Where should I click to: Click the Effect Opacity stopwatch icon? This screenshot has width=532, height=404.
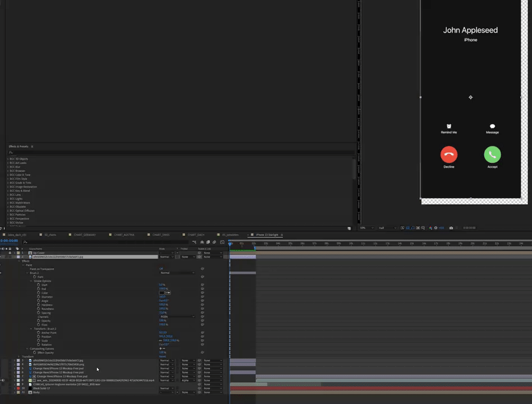pos(35,352)
